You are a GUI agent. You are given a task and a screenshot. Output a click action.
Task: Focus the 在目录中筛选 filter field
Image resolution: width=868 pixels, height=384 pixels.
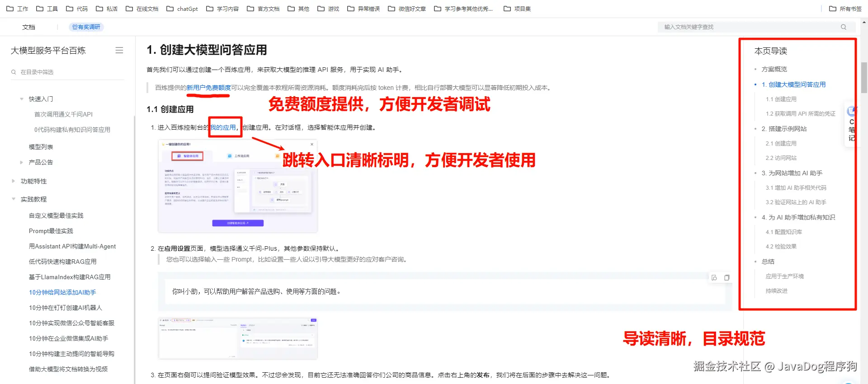pos(68,72)
